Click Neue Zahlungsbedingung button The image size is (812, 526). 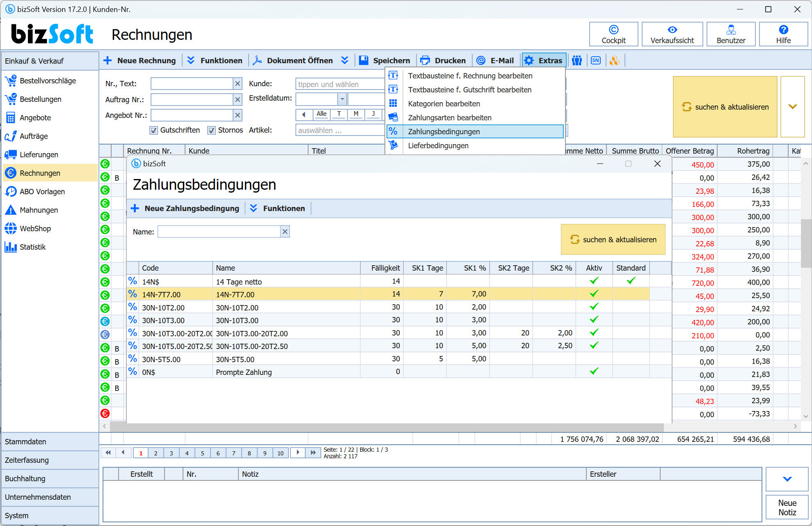click(185, 208)
